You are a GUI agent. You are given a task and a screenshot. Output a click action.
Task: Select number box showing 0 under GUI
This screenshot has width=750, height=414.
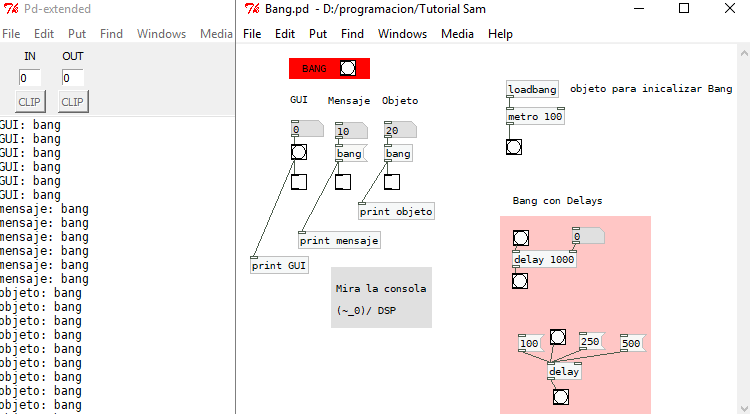(307, 130)
